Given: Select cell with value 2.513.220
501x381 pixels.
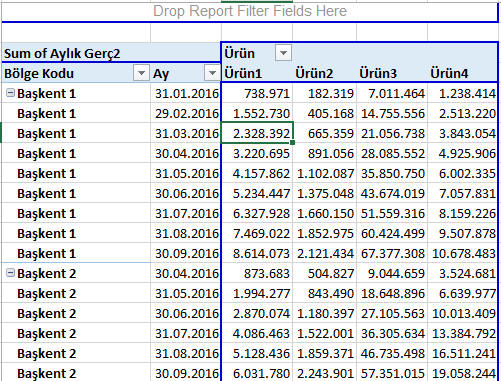Looking at the screenshot, I should coord(463,113).
